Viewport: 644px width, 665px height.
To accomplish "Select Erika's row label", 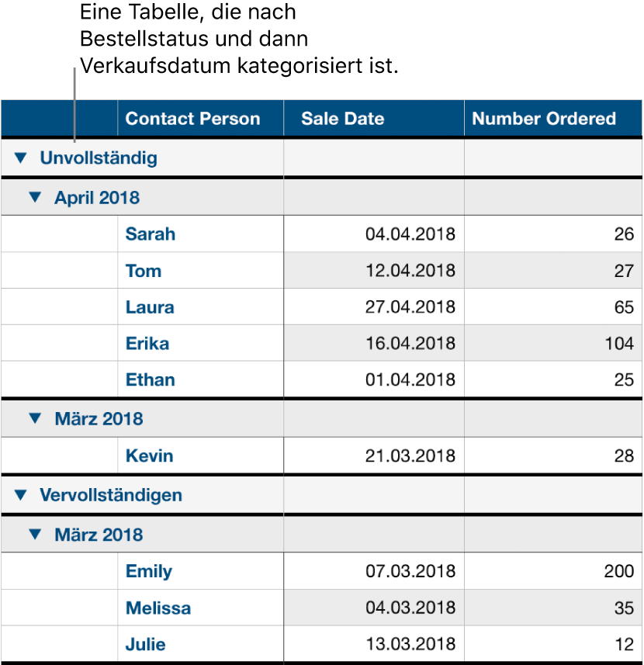I will tap(147, 343).
